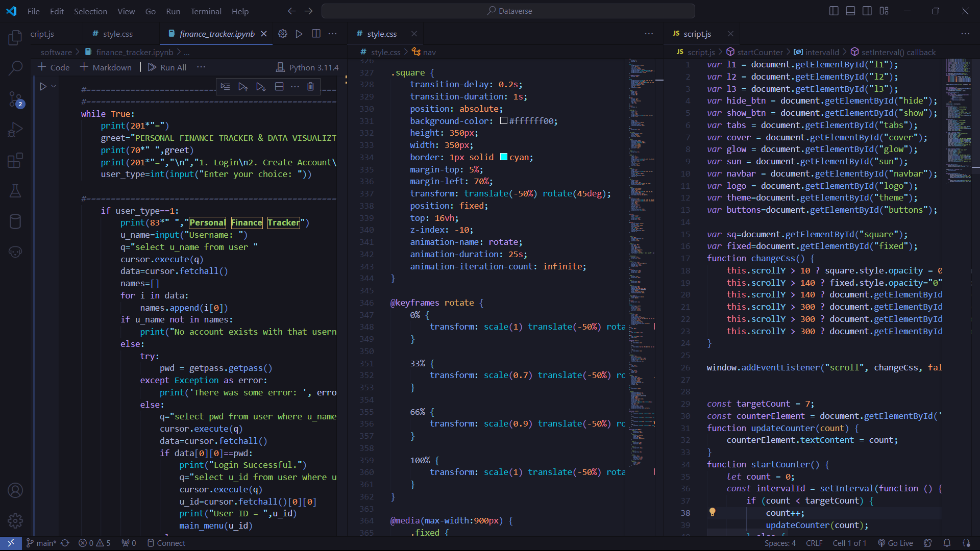The height and width of the screenshot is (551, 980).
Task: Open the Testing flask view
Action: (15, 191)
